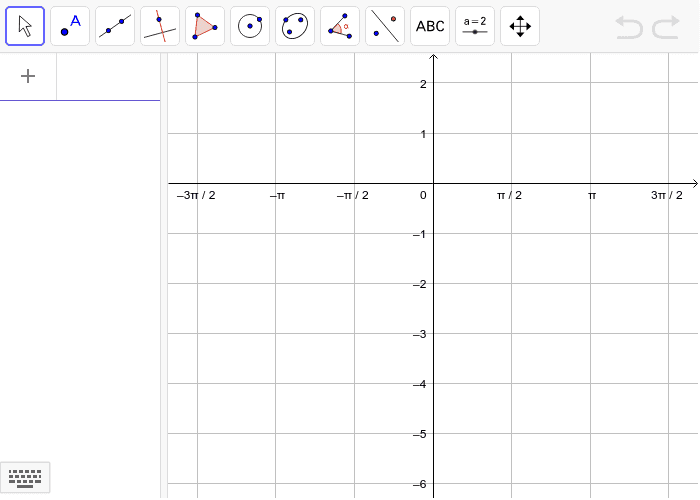Select the Slider a=2 tool
Image resolution: width=700 pixels, height=500 pixels.
475,26
